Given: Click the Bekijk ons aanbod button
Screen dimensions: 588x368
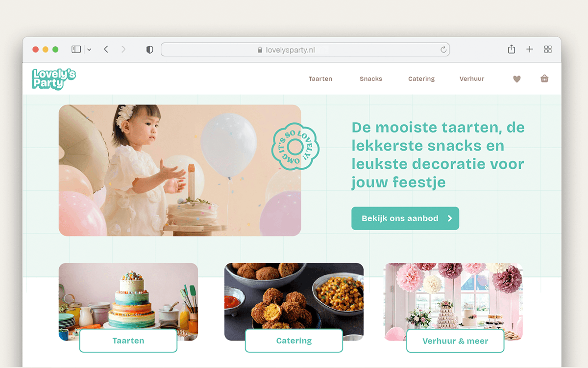Looking at the screenshot, I should (405, 218).
